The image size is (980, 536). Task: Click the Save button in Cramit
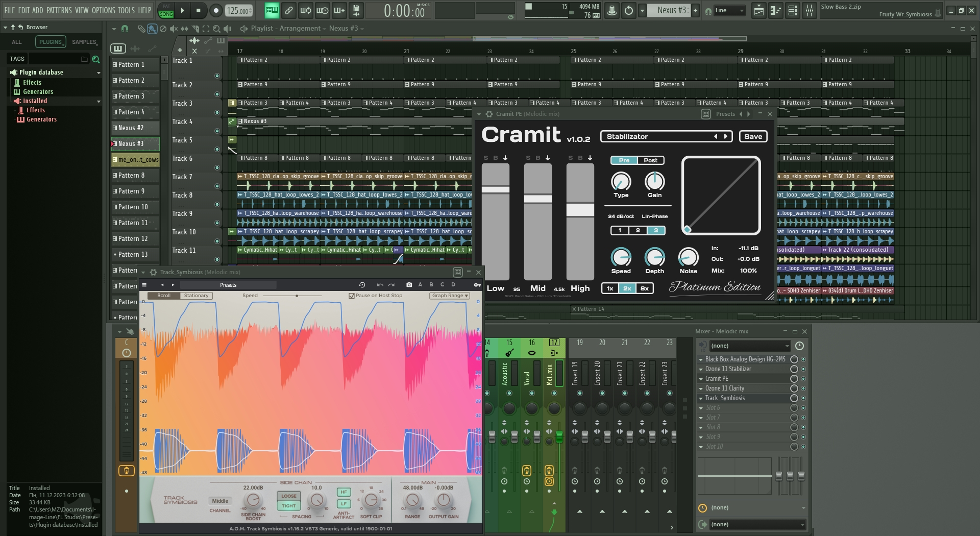(x=753, y=136)
